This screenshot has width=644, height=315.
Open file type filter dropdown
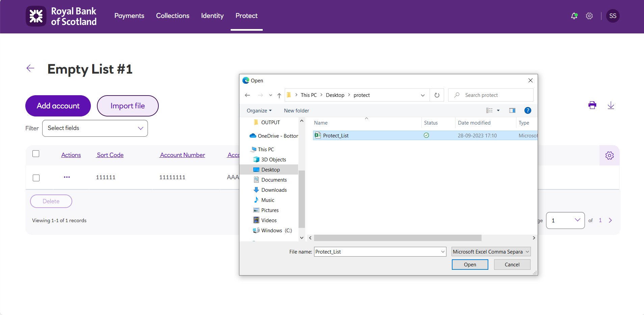tap(491, 252)
